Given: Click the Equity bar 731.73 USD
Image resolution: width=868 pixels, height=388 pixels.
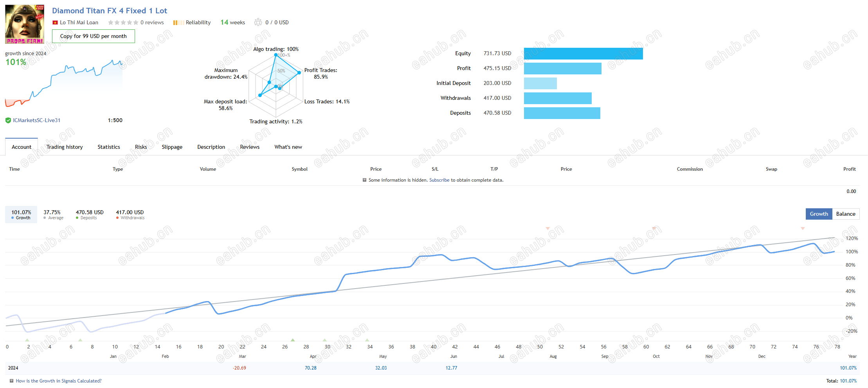Looking at the screenshot, I should tap(583, 54).
